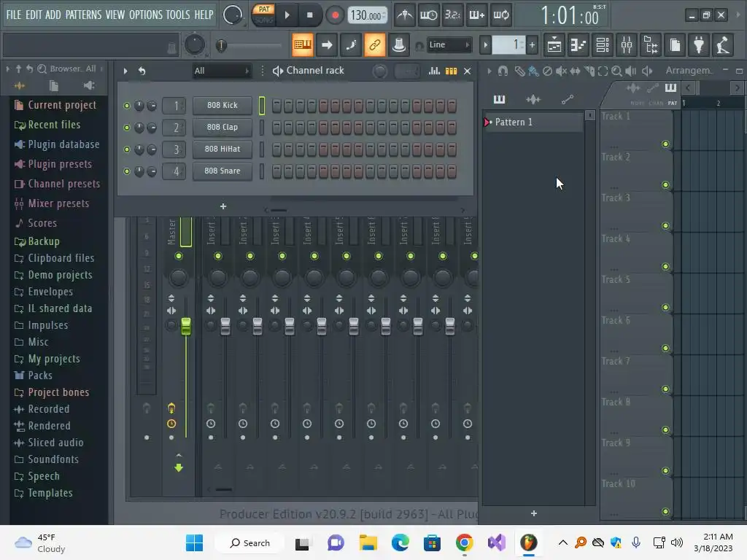Select the Slip tool in Playlist

pos(575,71)
